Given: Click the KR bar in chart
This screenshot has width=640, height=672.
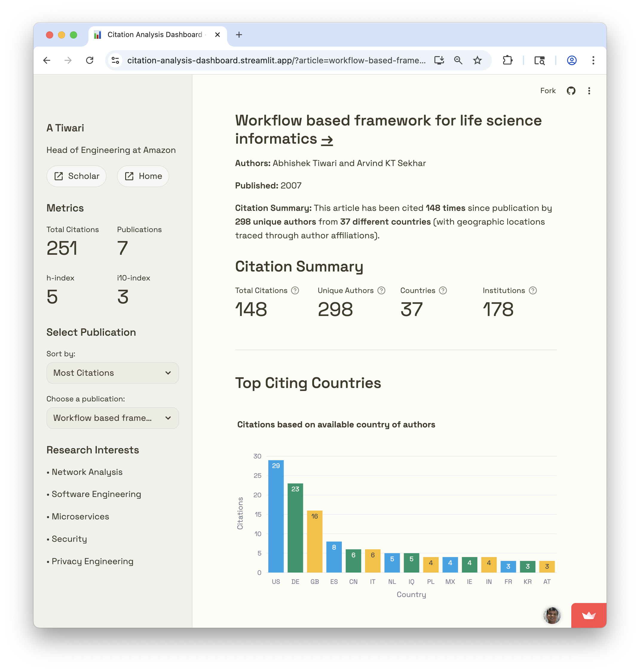Looking at the screenshot, I should click(527, 566).
